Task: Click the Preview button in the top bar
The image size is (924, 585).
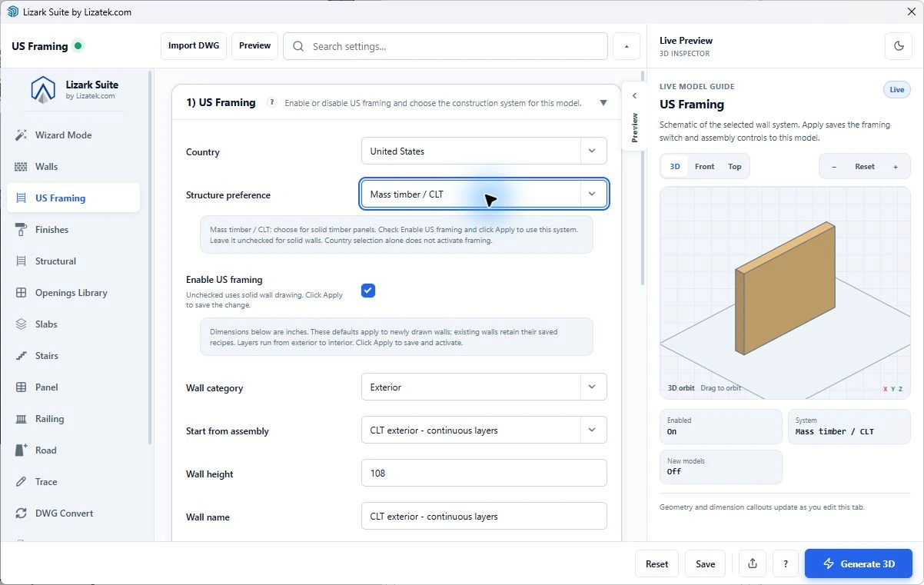Action: [x=254, y=46]
